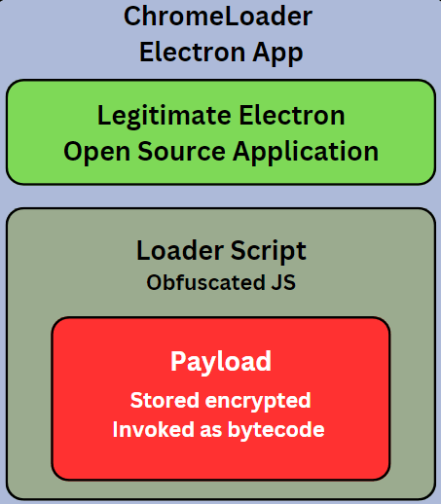Viewport: 441px width, 504px height.
Task: Select the Loader Script heading
Action: 221,251
